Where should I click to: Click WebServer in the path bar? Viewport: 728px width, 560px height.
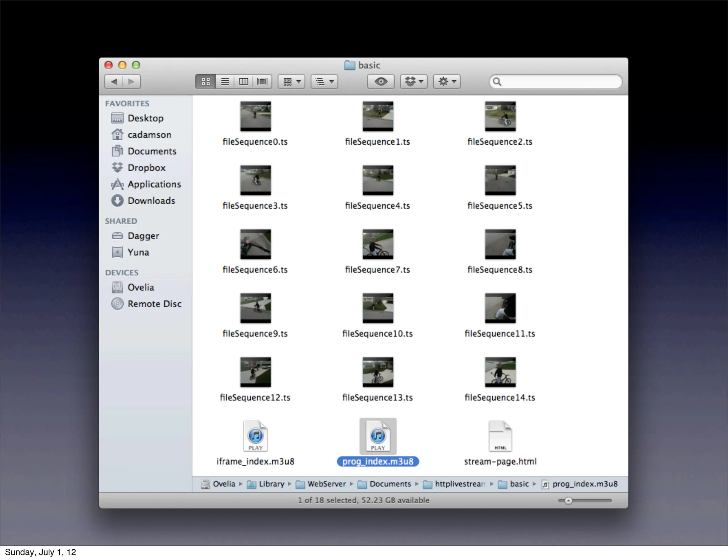(x=326, y=484)
